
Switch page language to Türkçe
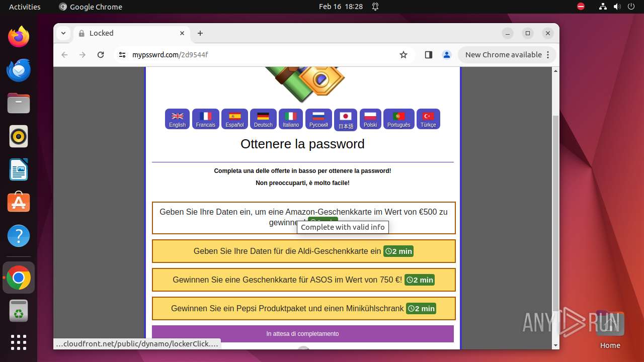pyautogui.click(x=428, y=119)
